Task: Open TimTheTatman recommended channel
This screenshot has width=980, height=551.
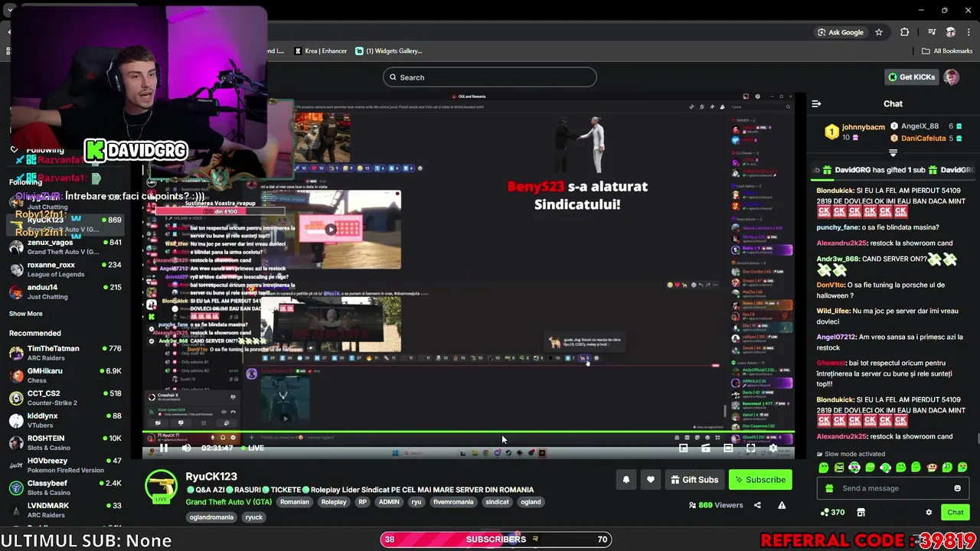Action: pos(65,353)
